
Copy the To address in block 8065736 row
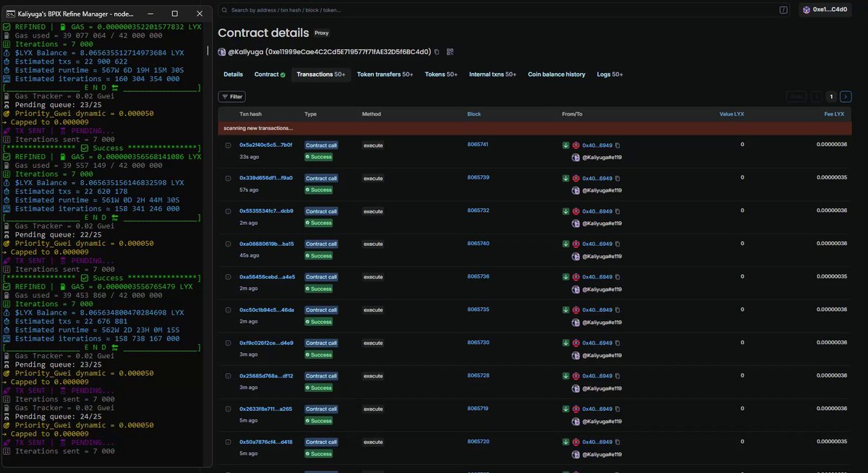618,277
